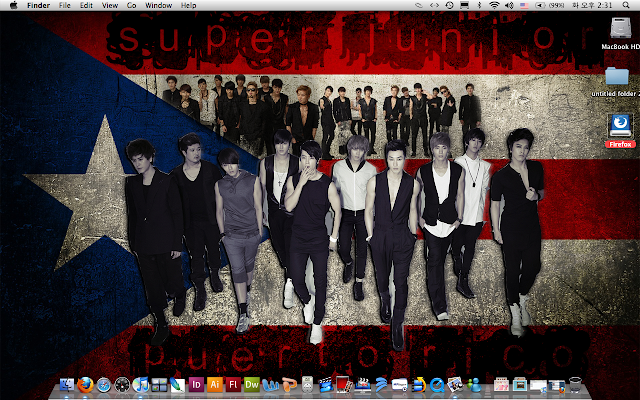Open Microsoft PowerPoint in the dock
This screenshot has width=640, height=400.
[x=289, y=384]
